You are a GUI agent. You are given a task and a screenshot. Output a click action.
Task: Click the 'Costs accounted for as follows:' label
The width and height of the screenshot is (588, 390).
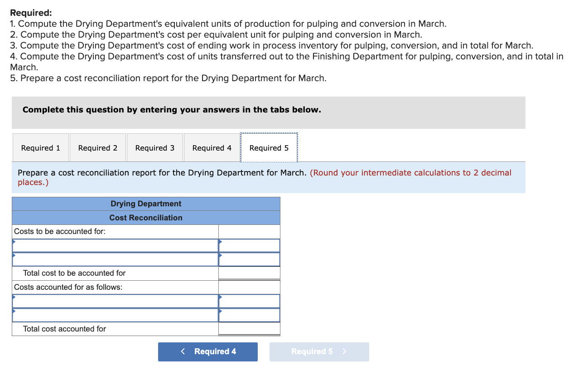(68, 287)
